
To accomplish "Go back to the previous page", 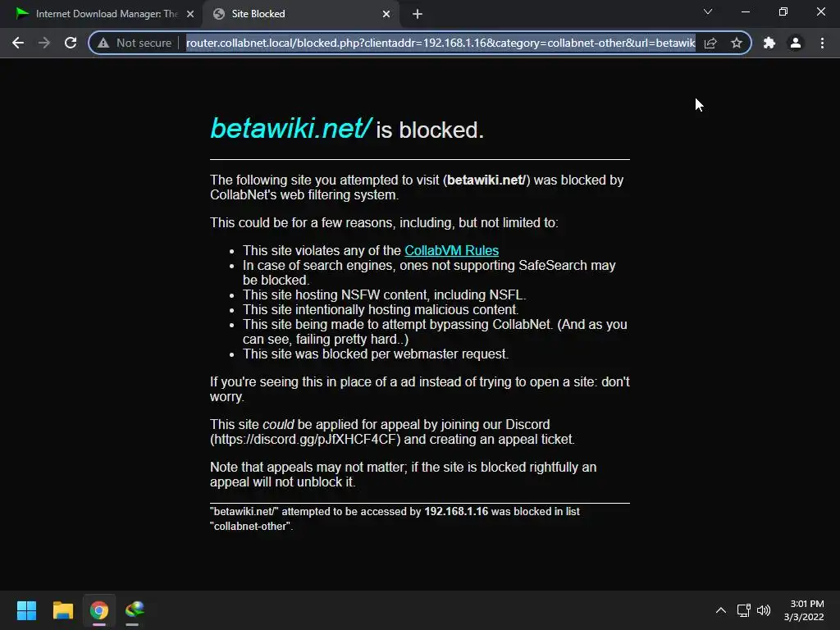I will pos(18,43).
